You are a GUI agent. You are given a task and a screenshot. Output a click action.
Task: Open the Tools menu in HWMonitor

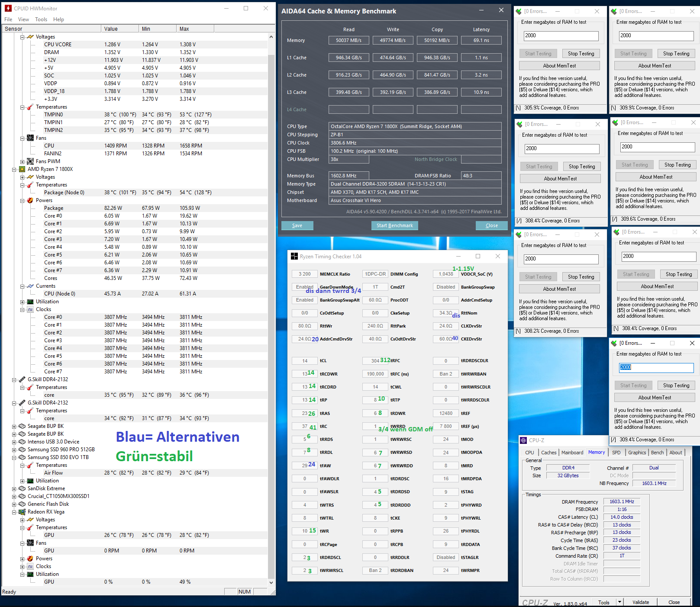[41, 19]
